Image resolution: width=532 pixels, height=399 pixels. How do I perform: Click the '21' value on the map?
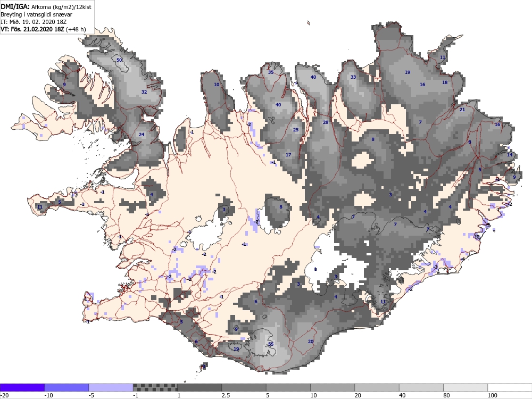pyautogui.click(x=462, y=110)
